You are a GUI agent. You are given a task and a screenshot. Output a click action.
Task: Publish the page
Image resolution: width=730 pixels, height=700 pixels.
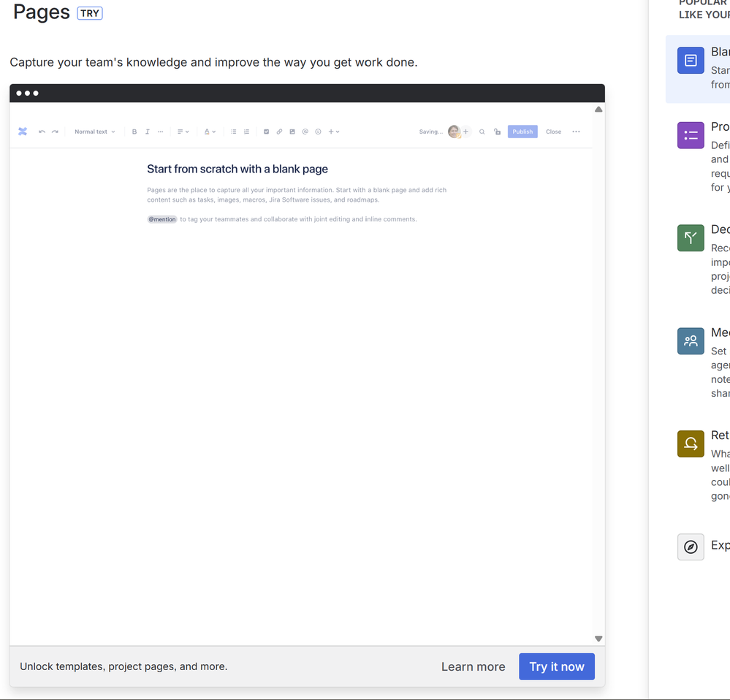click(x=522, y=132)
